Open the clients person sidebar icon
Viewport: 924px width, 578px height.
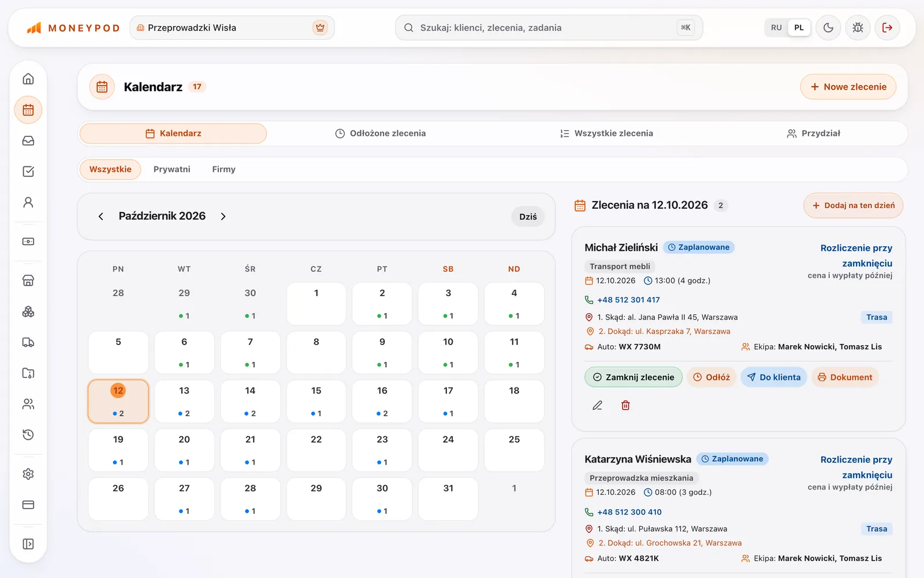click(28, 202)
